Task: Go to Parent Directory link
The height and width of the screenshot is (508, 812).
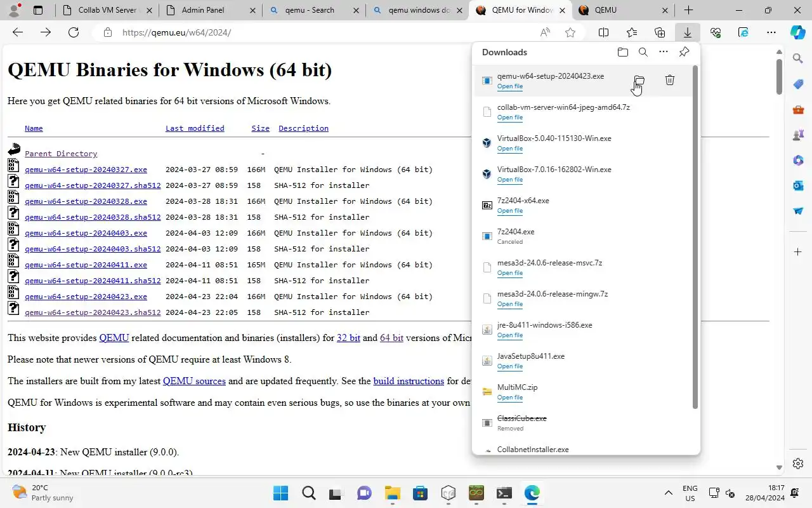Action: pos(61,154)
